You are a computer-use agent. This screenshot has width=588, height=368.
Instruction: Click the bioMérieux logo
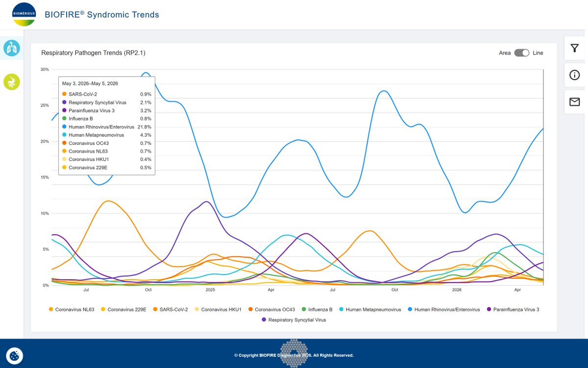pyautogui.click(x=24, y=15)
